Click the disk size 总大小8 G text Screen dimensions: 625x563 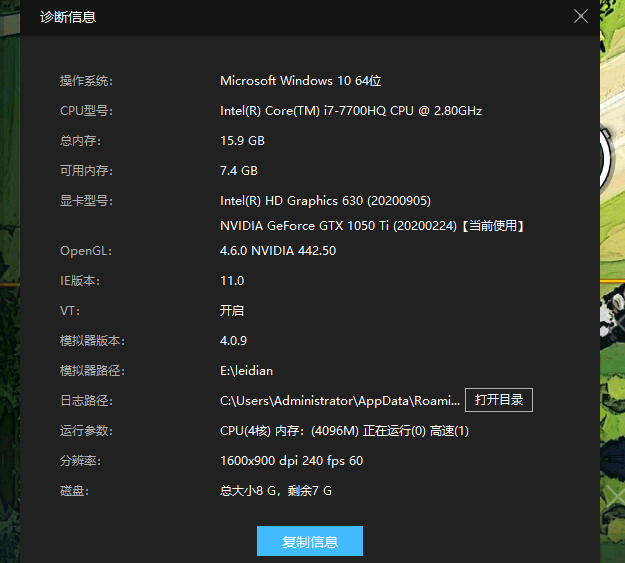(x=275, y=490)
